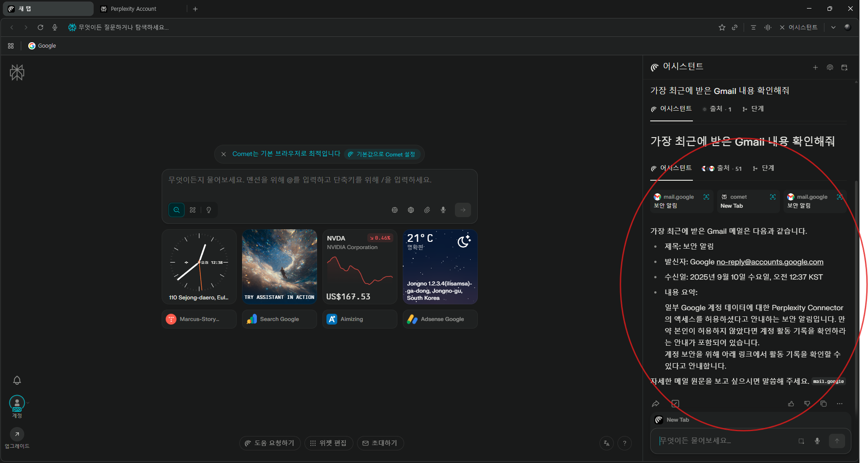868x463 pixels.
Task: Open more options ellipsis under answer
Action: pyautogui.click(x=840, y=404)
